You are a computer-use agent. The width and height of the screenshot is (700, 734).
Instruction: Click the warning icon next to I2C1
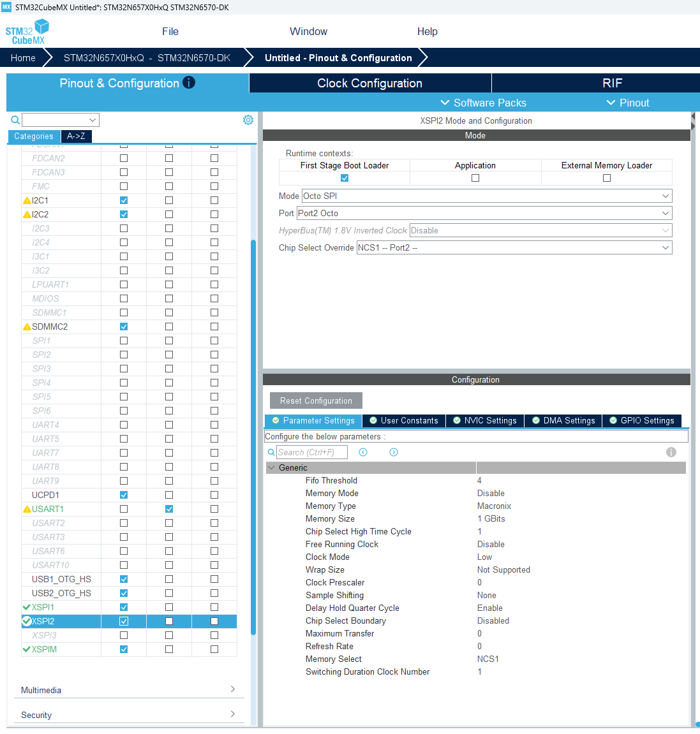coord(27,200)
